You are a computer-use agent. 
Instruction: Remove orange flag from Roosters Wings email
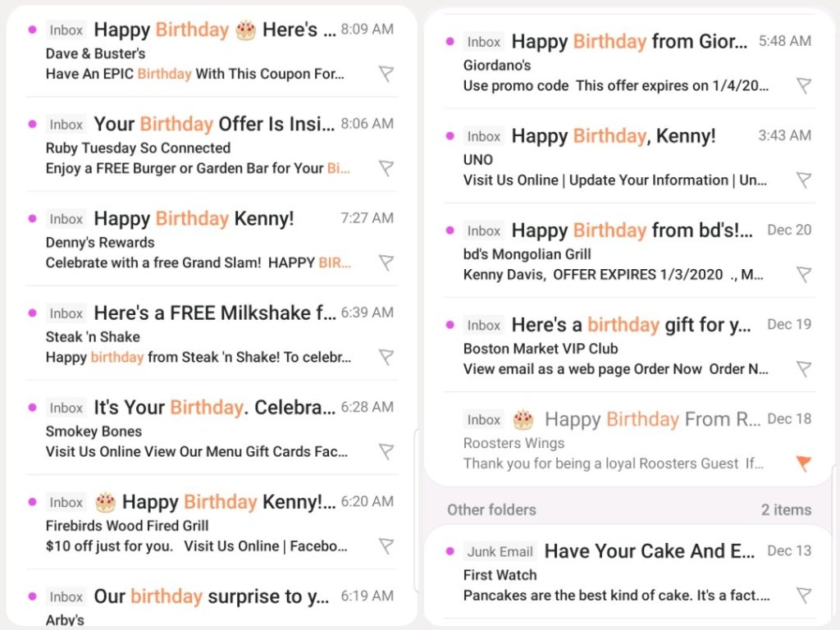point(804,463)
